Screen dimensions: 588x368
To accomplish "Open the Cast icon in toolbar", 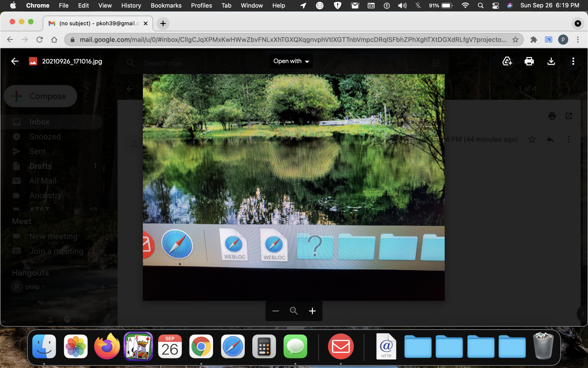I will [x=548, y=39].
